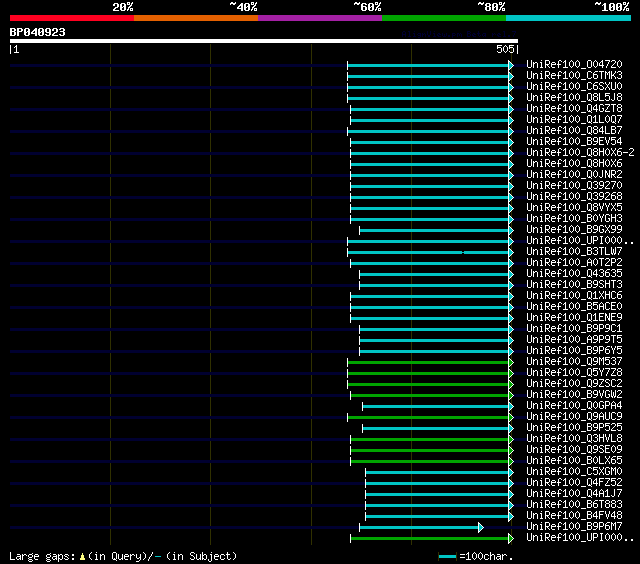Select the UniRef100_B9P6M7 label
The width and height of the screenshot is (640, 564).
coord(574,527)
